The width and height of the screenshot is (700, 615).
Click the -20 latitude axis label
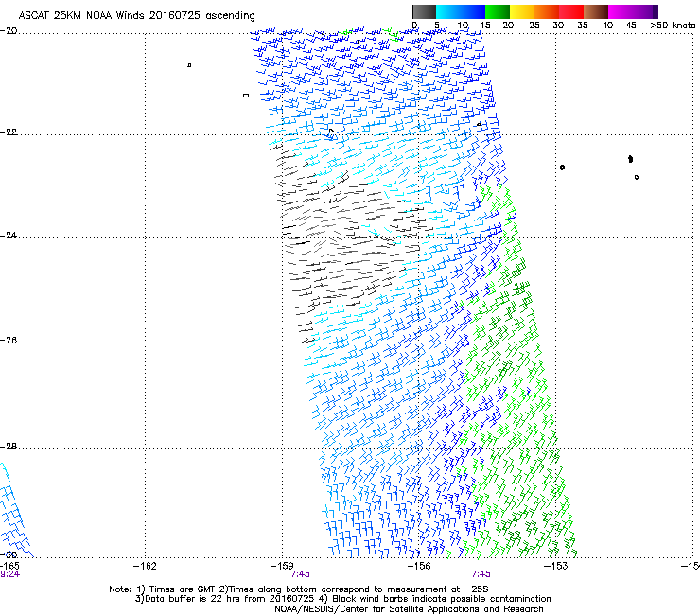click(9, 31)
